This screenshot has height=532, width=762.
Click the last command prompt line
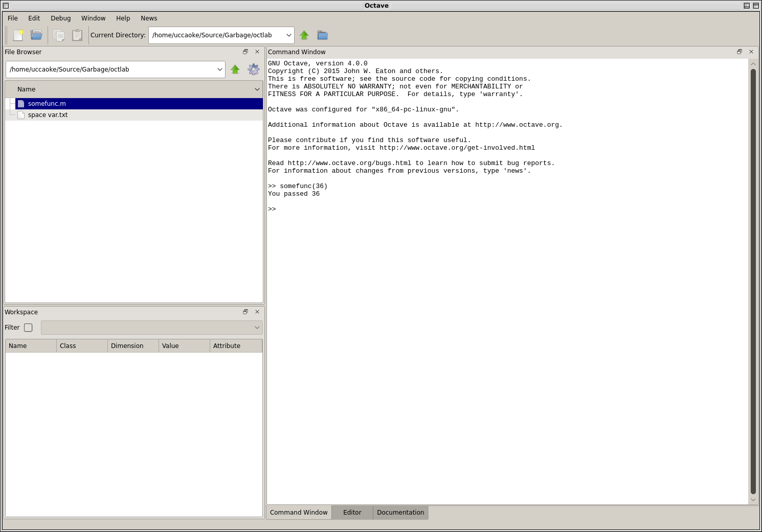point(272,209)
